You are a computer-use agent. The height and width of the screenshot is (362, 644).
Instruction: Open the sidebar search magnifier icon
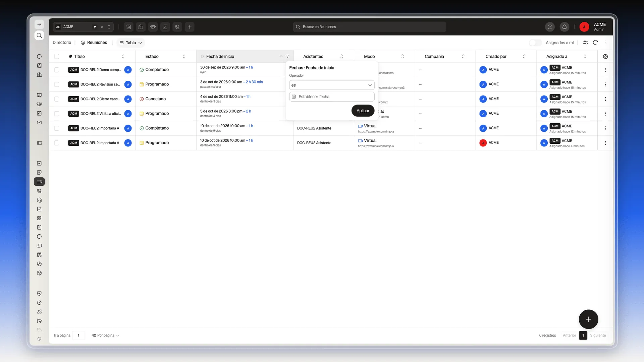click(39, 36)
